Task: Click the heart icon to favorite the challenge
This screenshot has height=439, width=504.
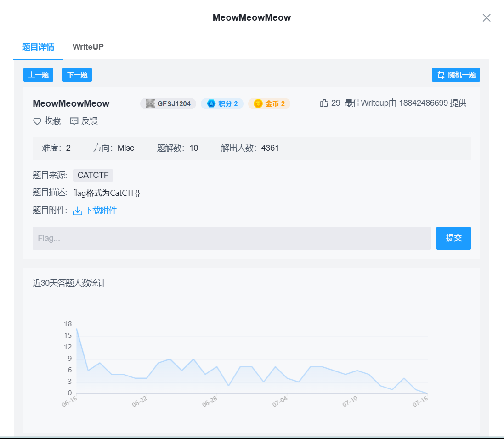Action: pyautogui.click(x=37, y=121)
